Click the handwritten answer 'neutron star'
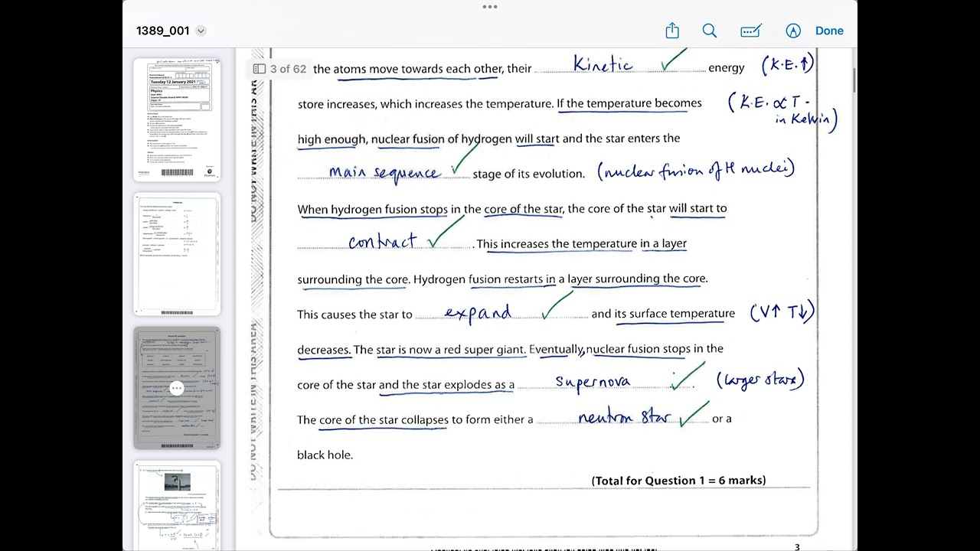 tap(624, 417)
